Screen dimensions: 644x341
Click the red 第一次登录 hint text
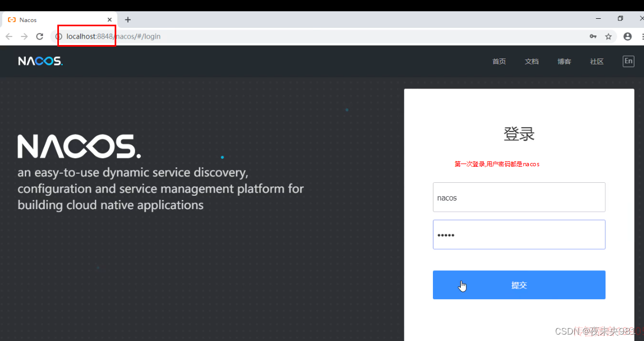coord(497,164)
